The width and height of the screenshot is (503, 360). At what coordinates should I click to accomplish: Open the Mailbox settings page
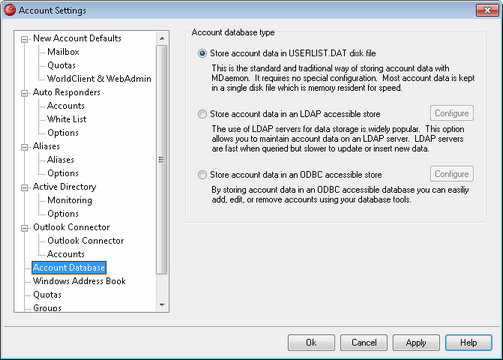[63, 52]
